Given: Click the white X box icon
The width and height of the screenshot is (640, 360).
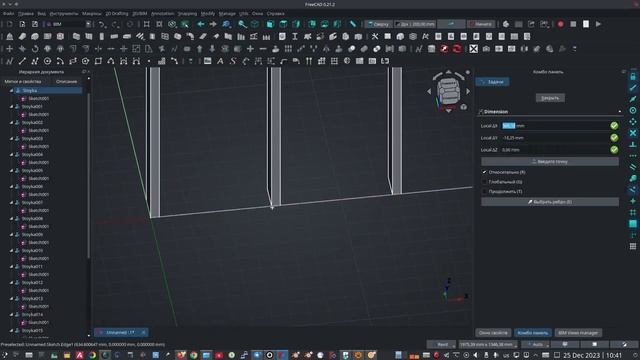Looking at the screenshot, I should click(x=473, y=49).
